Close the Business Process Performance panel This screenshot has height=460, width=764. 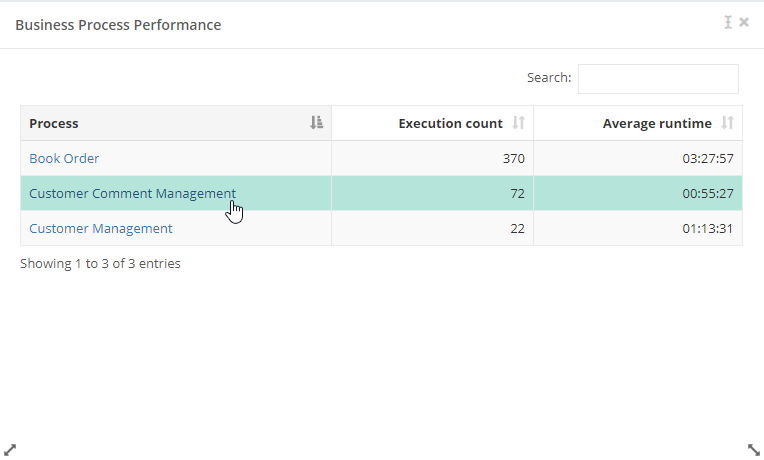click(x=744, y=22)
